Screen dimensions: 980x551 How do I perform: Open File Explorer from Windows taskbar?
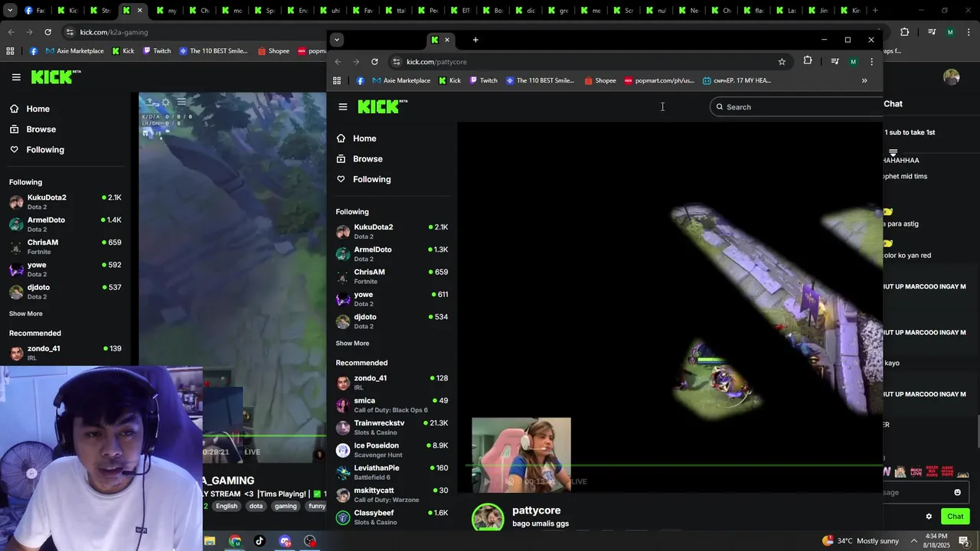click(x=210, y=541)
